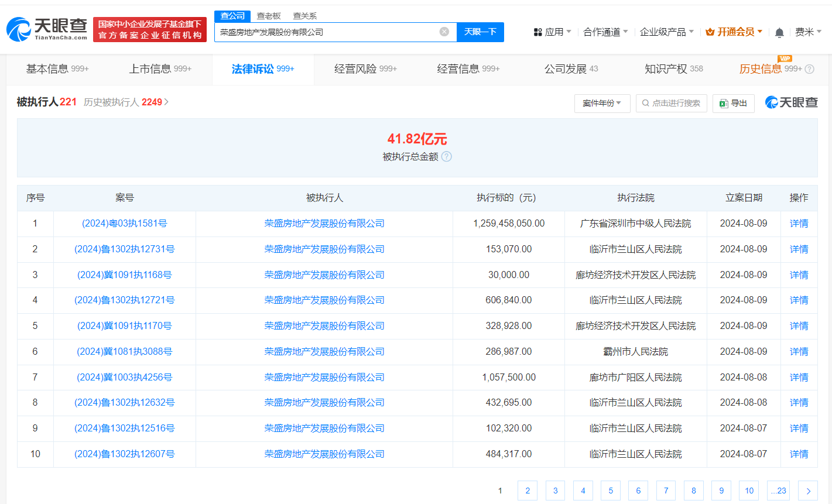Screen dimensions: 832x504
Task: Open the 应用 apps grid icon
Action: click(538, 32)
